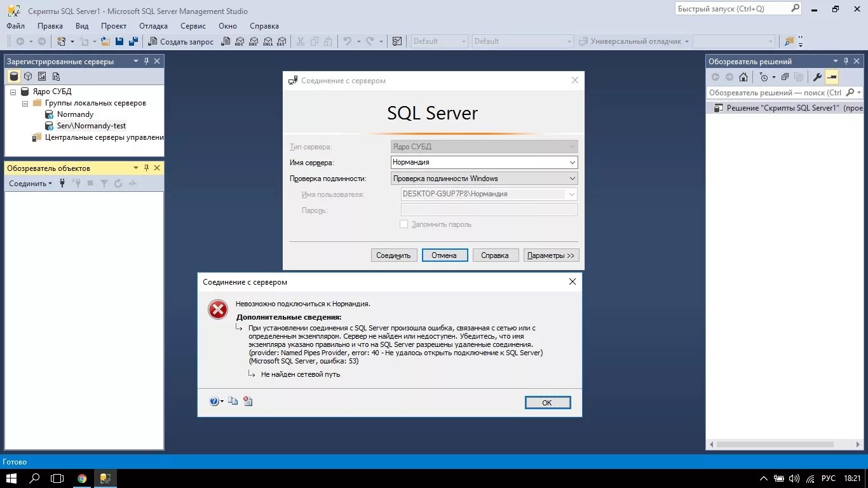This screenshot has height=488, width=868.
Task: Open the Проект menu
Action: pyautogui.click(x=114, y=26)
